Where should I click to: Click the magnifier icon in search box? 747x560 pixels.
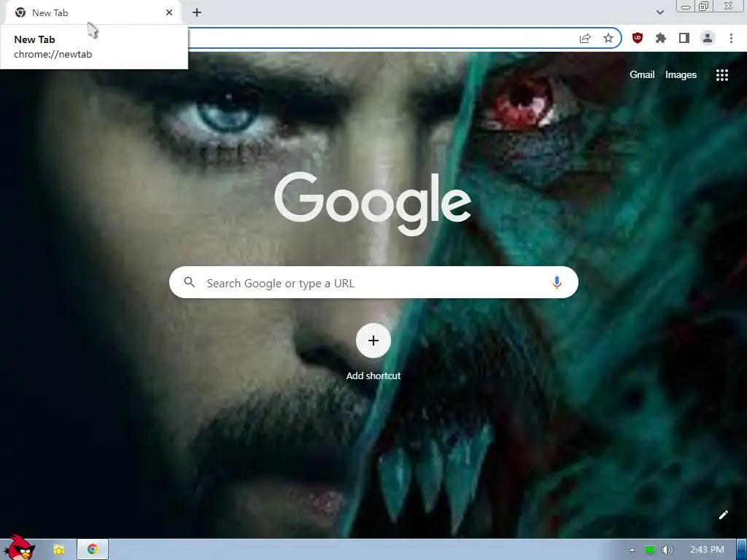click(x=189, y=282)
